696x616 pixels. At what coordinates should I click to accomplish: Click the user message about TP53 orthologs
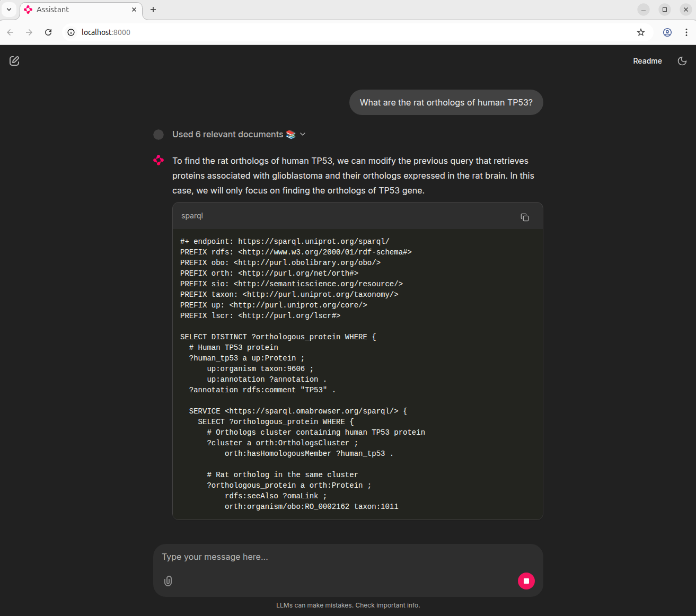pos(446,102)
